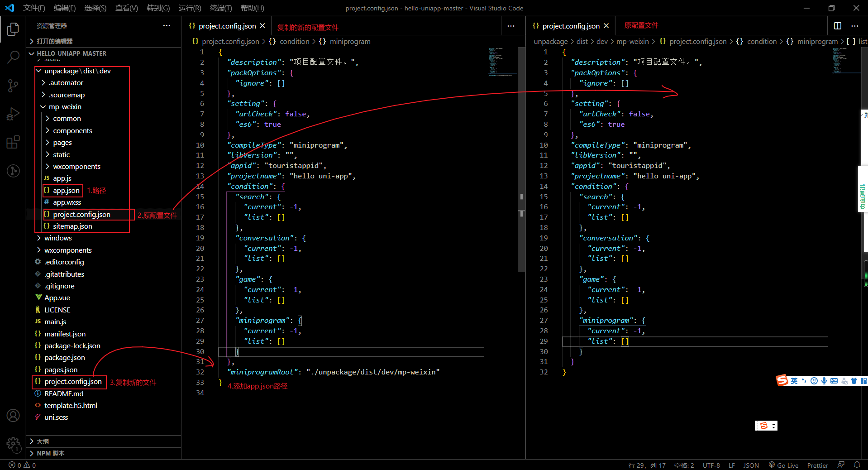Open the 查看(V) menu
Screen dimensions: 868x470
(127, 8)
